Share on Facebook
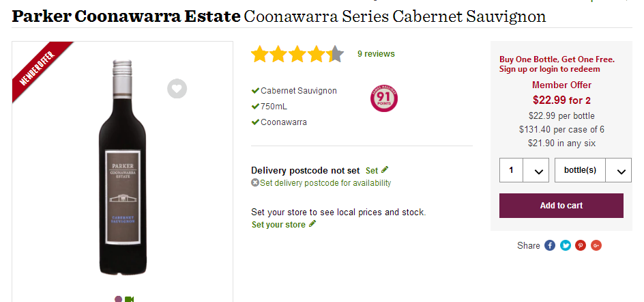Image resolution: width=644 pixels, height=302 pixels. coord(550,245)
